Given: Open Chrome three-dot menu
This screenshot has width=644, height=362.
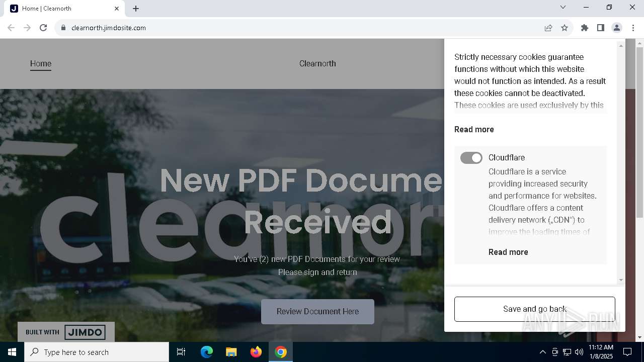Looking at the screenshot, I should pos(633,28).
